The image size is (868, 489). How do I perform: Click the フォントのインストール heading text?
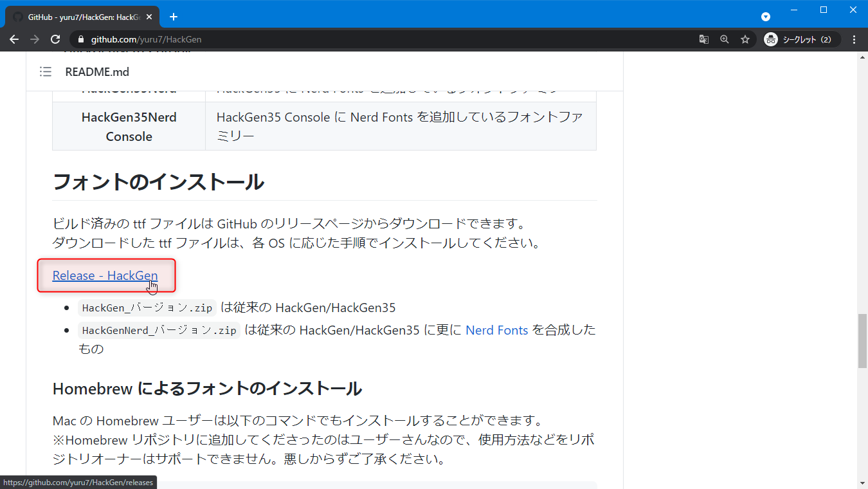[x=158, y=182]
